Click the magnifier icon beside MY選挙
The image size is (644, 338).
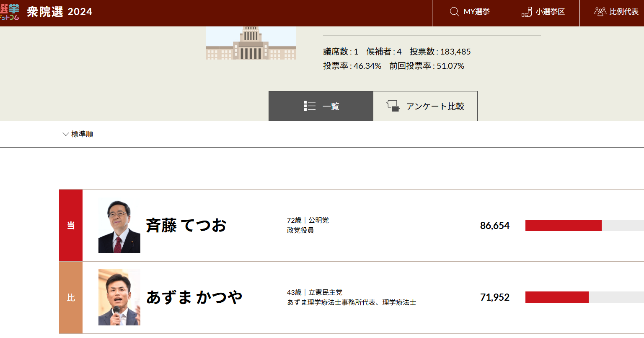(x=454, y=12)
